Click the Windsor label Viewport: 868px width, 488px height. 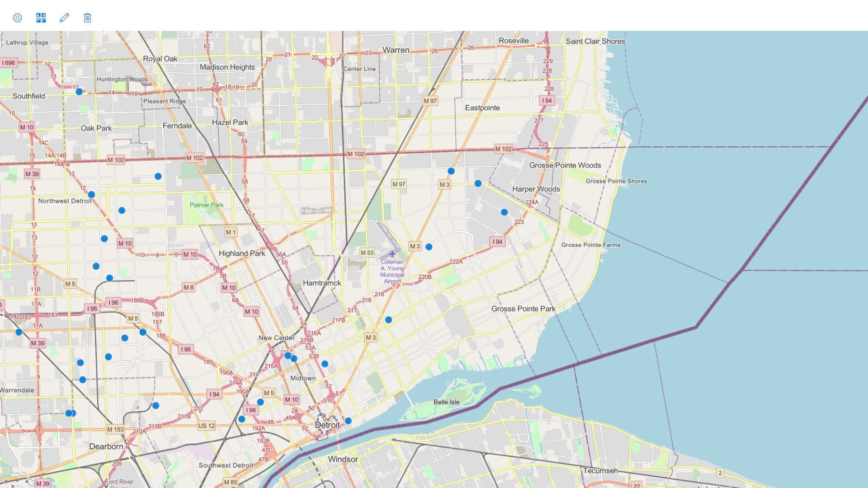tap(344, 459)
